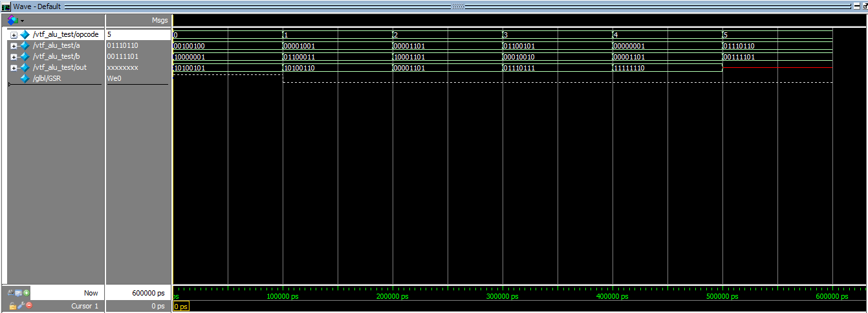
Task: Minimize the Wave pane with dash button
Action: pos(856,6)
